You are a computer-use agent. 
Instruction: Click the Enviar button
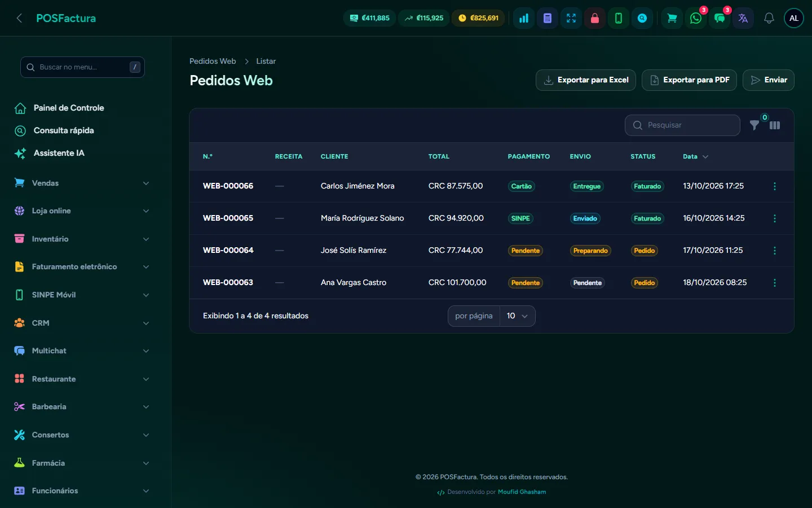pyautogui.click(x=769, y=80)
